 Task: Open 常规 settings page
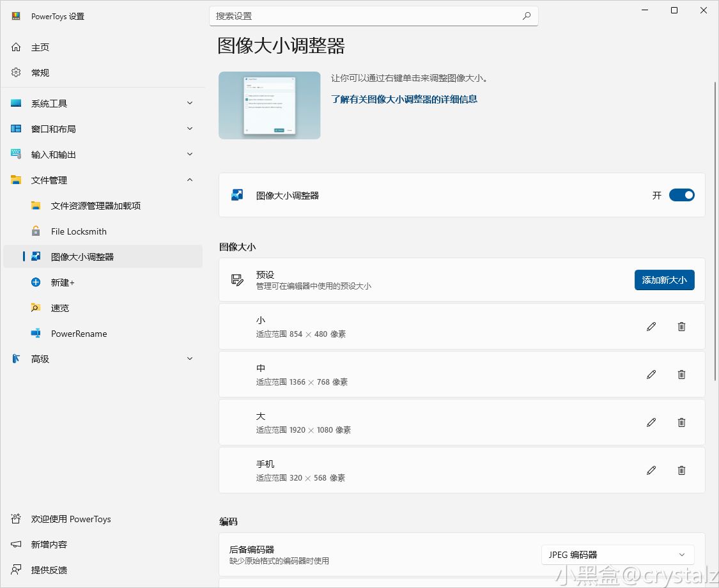click(103, 72)
